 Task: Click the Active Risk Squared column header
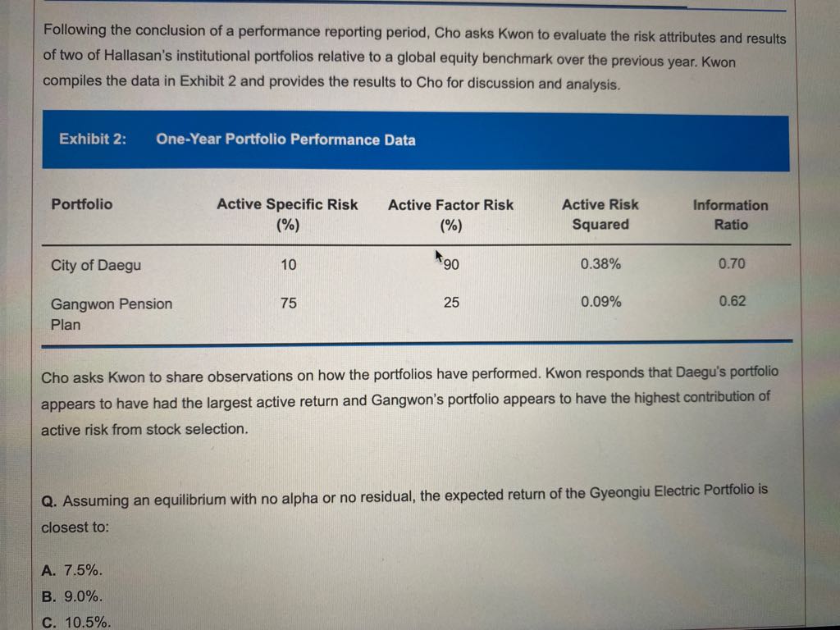(x=600, y=214)
